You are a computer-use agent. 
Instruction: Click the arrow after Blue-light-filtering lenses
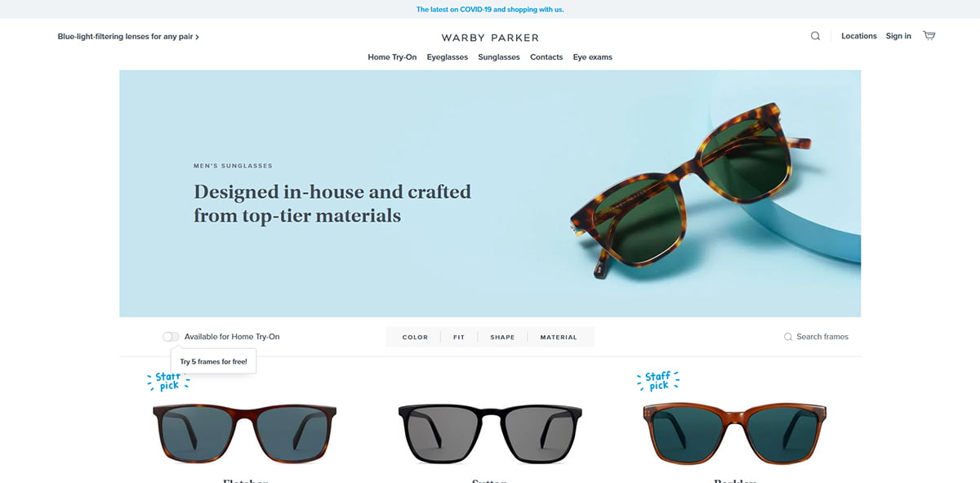[x=197, y=37]
